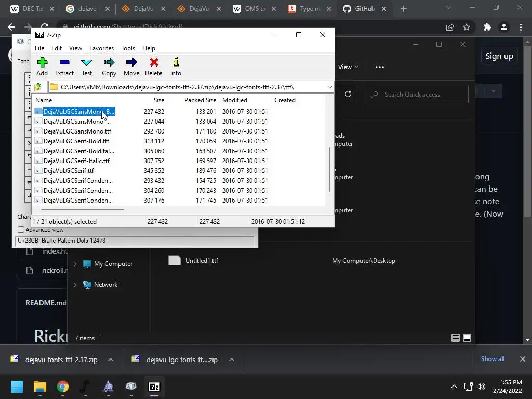Open the See more (…) menu in File Explorer
This screenshot has width=532, height=399.
[380, 67]
